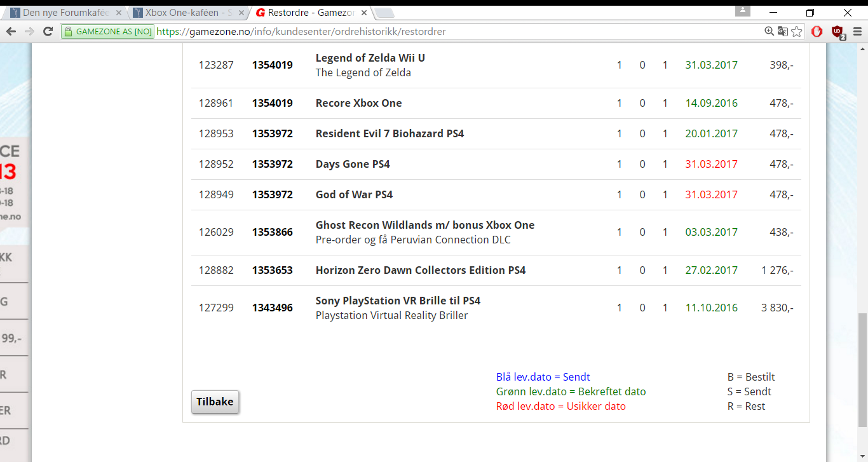The image size is (868, 462).
Task: Click price 398,- for Legend of Zelda
Action: (782, 65)
